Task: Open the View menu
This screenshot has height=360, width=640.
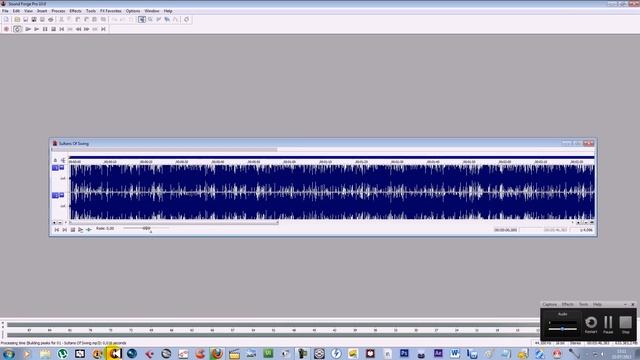Action: click(x=28, y=11)
